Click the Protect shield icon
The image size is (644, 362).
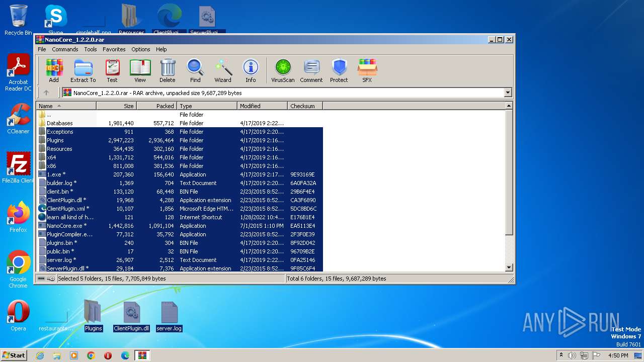(339, 70)
